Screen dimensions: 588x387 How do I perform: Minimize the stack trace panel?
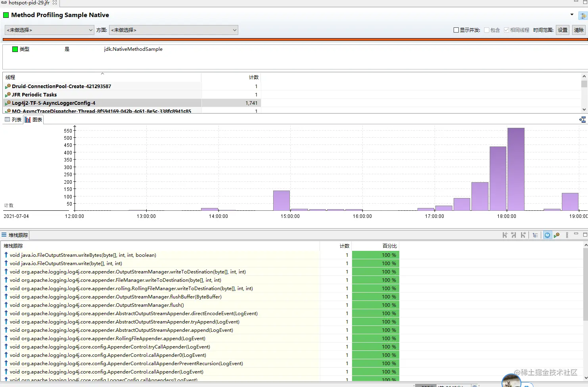pos(576,234)
